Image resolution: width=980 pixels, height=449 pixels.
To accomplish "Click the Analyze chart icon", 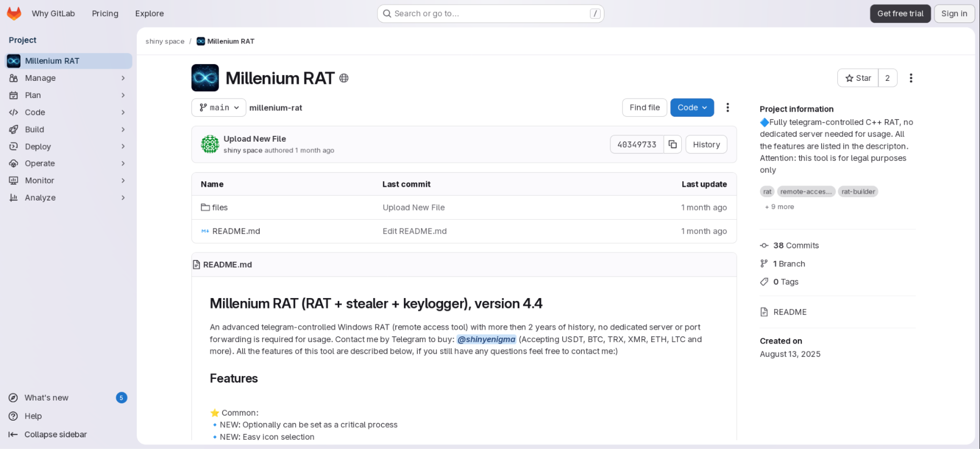I will (14, 198).
